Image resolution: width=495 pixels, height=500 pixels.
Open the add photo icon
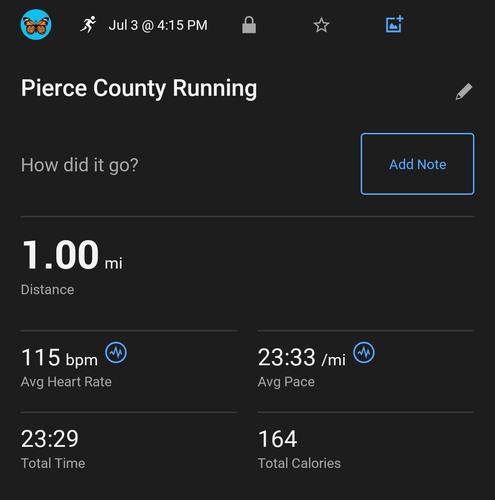[395, 24]
